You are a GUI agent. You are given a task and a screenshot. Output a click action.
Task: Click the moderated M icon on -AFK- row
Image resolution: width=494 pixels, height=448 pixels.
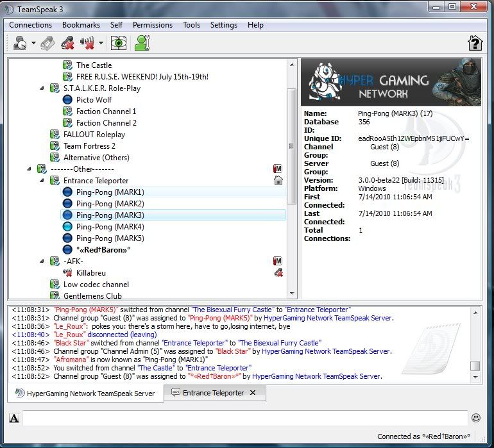point(278,261)
